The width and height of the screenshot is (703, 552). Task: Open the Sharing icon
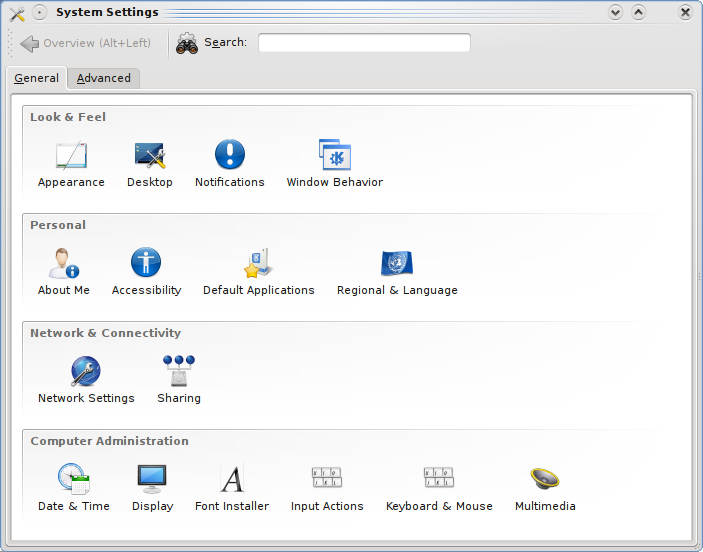click(179, 371)
